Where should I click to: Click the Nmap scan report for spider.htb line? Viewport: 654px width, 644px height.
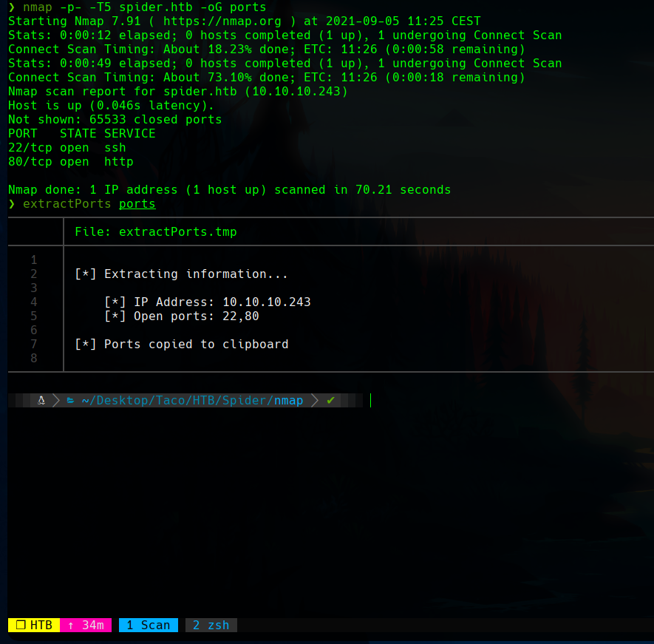coord(177,91)
